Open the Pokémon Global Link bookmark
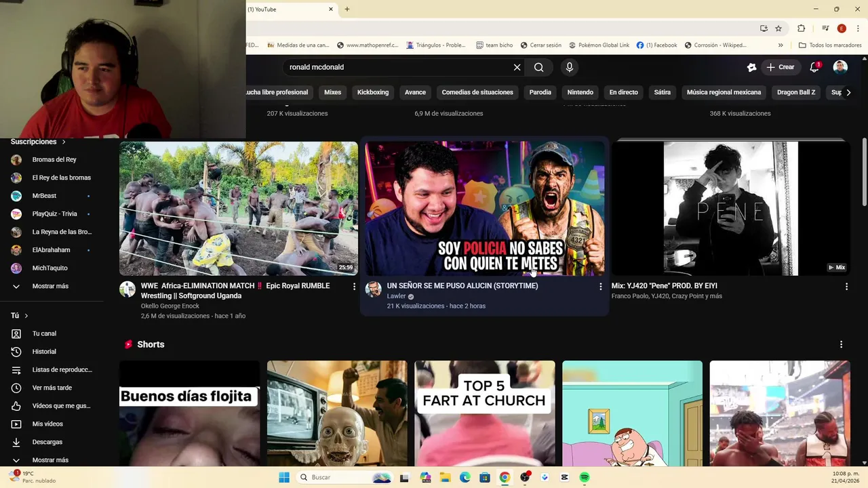The image size is (868, 488). [x=599, y=45]
